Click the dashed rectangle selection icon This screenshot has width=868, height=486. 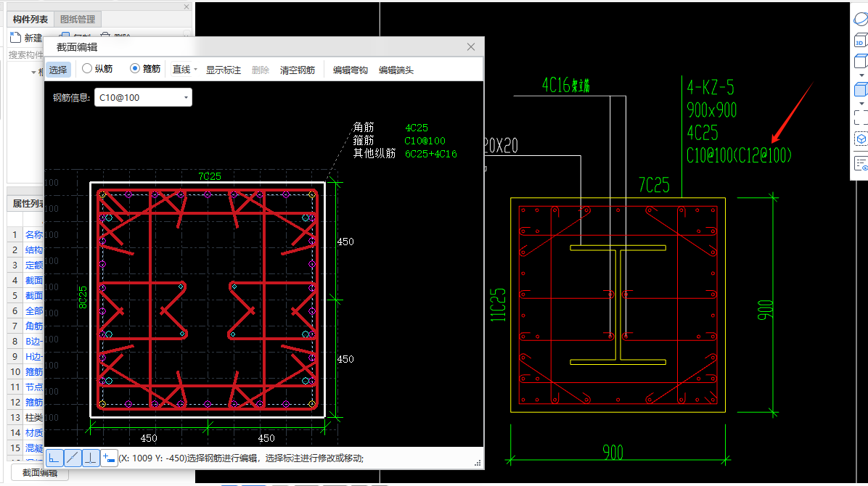click(861, 118)
